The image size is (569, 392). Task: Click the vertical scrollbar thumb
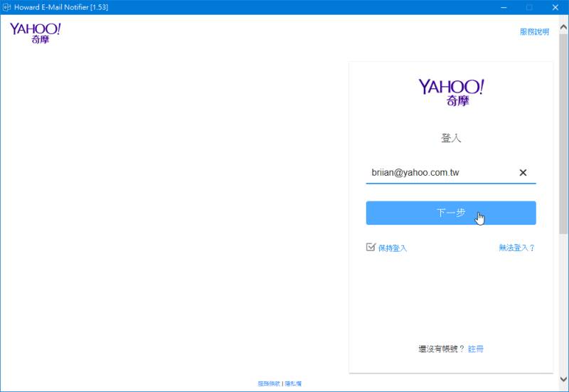click(x=563, y=134)
